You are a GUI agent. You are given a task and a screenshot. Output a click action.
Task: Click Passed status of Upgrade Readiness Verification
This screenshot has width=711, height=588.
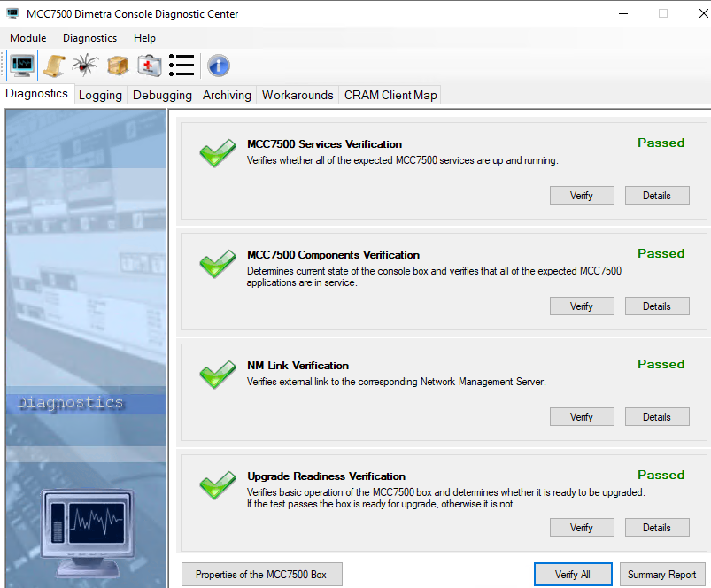661,475
